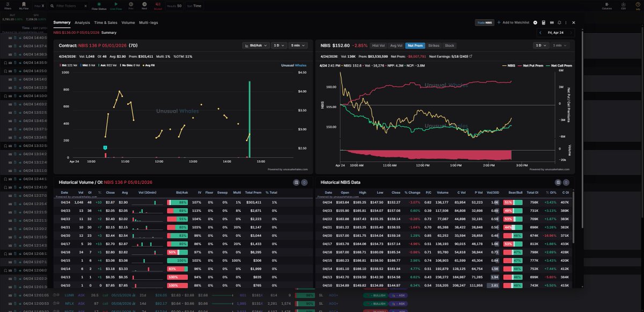
Task: Toggle the Muted sound icon
Action: pyautogui.click(x=158, y=6)
